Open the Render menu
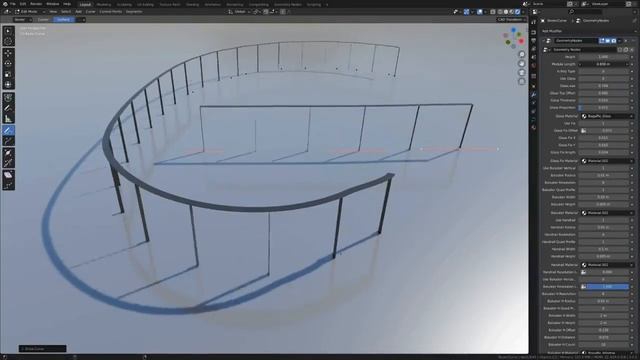This screenshot has width=640, height=360. tap(36, 4)
